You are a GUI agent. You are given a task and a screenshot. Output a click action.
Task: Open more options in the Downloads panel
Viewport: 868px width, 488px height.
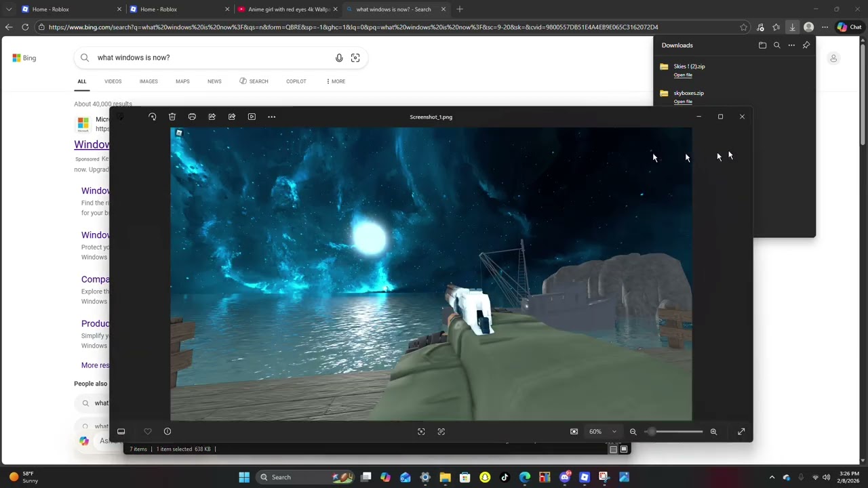click(x=791, y=45)
